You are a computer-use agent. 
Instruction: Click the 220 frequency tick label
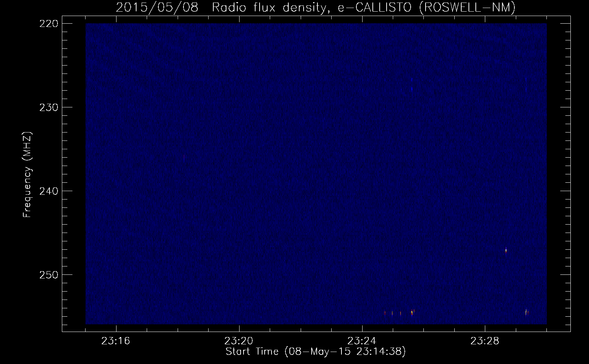point(49,24)
